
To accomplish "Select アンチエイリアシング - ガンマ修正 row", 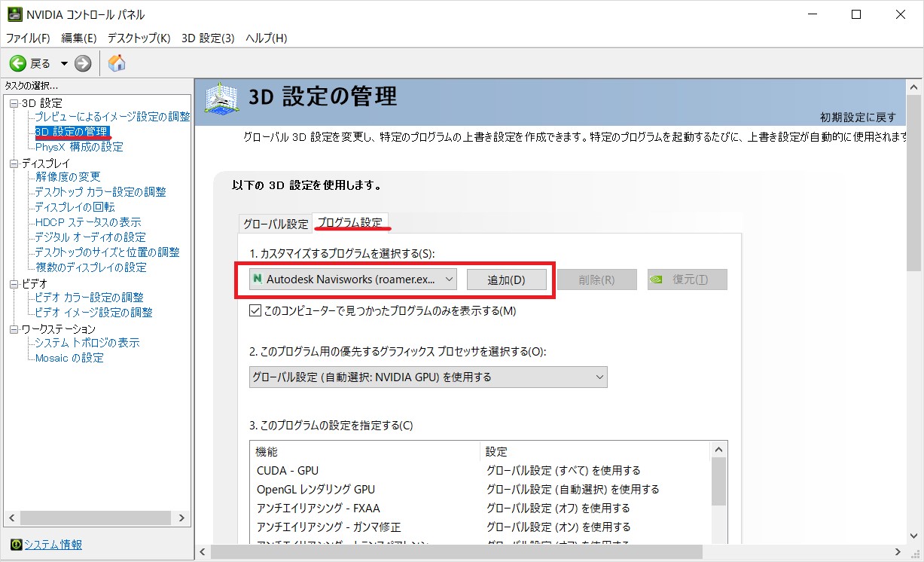I will pos(480,527).
